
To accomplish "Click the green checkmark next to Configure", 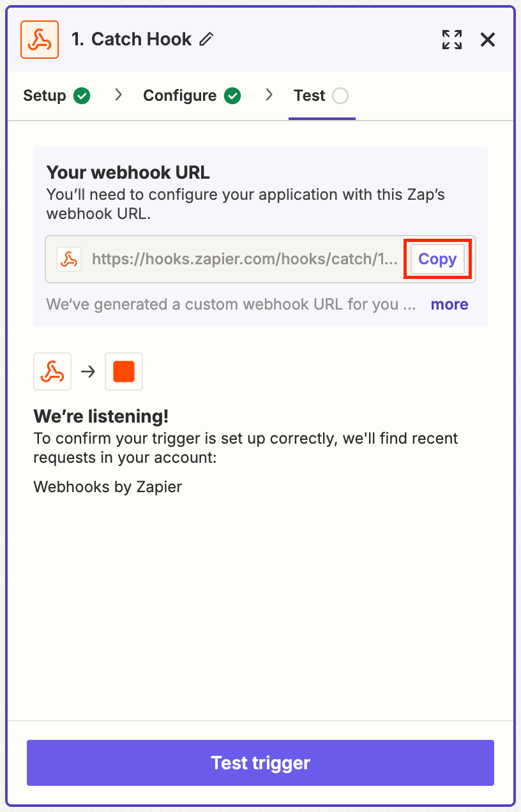I will pos(232,96).
